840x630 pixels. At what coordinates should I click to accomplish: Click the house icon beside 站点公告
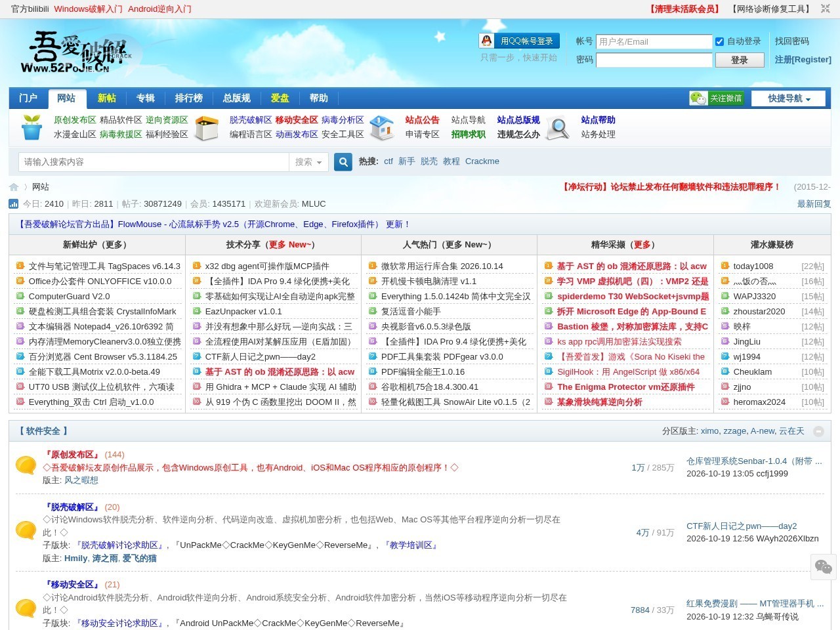tap(382, 127)
